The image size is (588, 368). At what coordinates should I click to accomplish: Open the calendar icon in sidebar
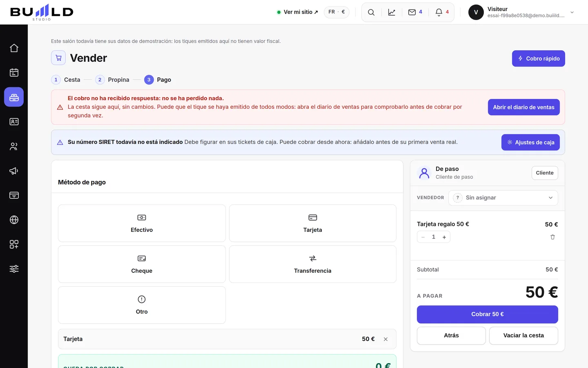pyautogui.click(x=14, y=73)
